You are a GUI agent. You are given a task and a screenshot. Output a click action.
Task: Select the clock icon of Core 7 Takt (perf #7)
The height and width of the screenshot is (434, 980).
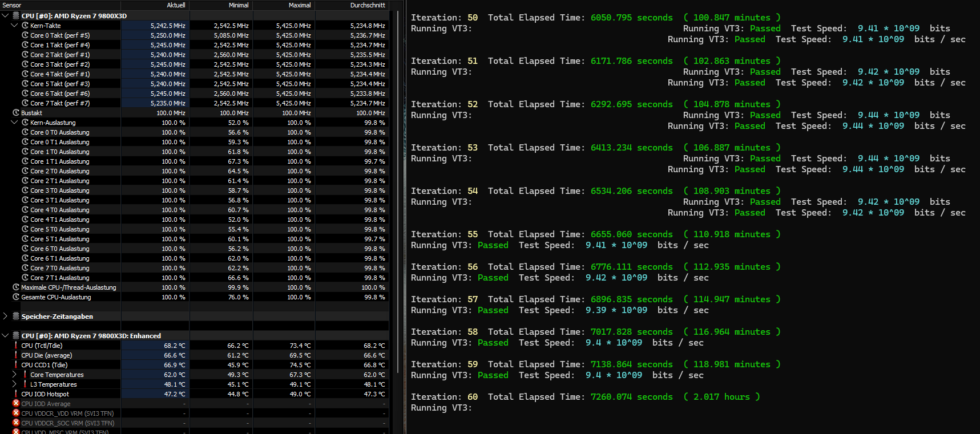25,103
